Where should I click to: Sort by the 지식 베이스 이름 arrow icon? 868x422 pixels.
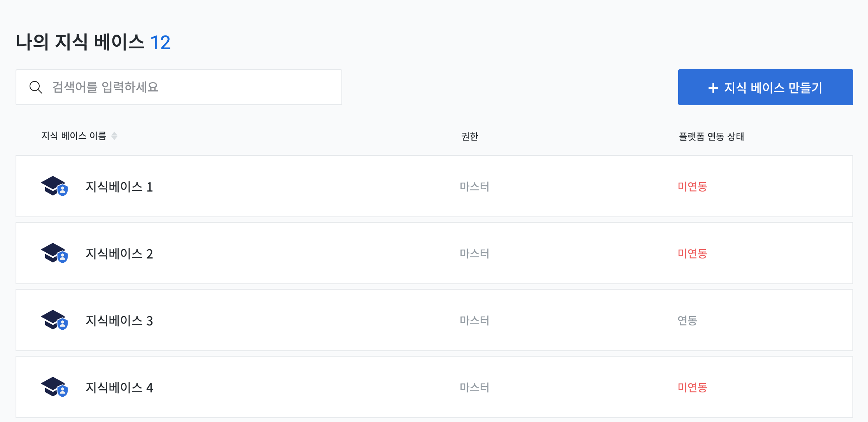click(x=114, y=136)
